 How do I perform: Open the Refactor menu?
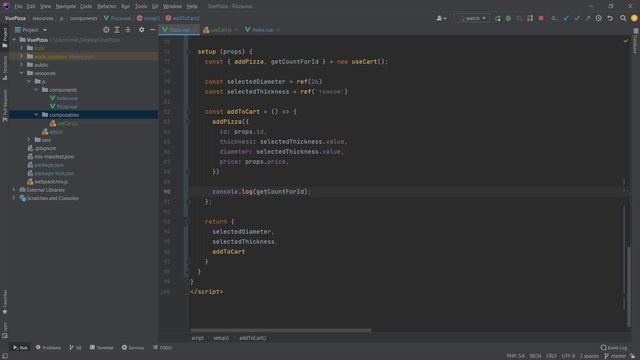click(107, 7)
